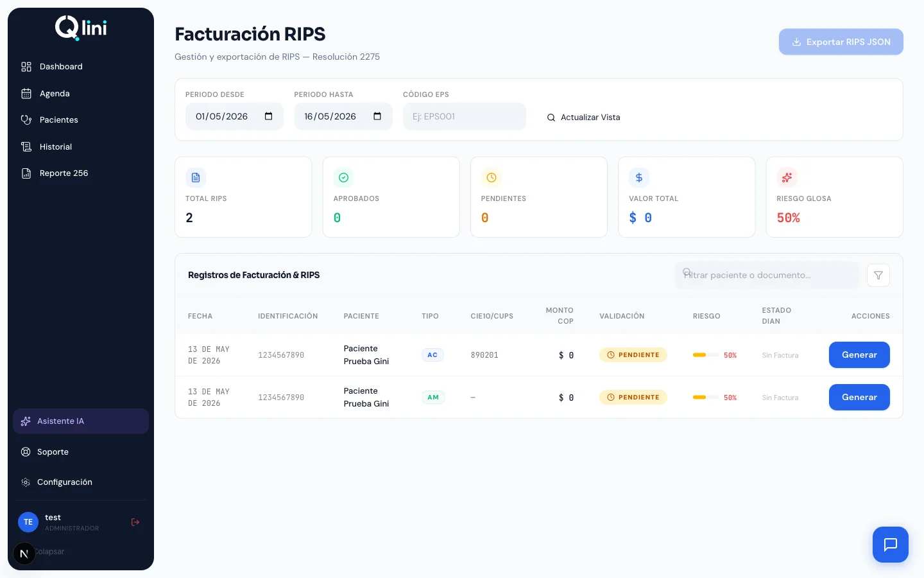Image resolution: width=924 pixels, height=578 pixels.
Task: Open Configuración settings
Action: point(81,482)
